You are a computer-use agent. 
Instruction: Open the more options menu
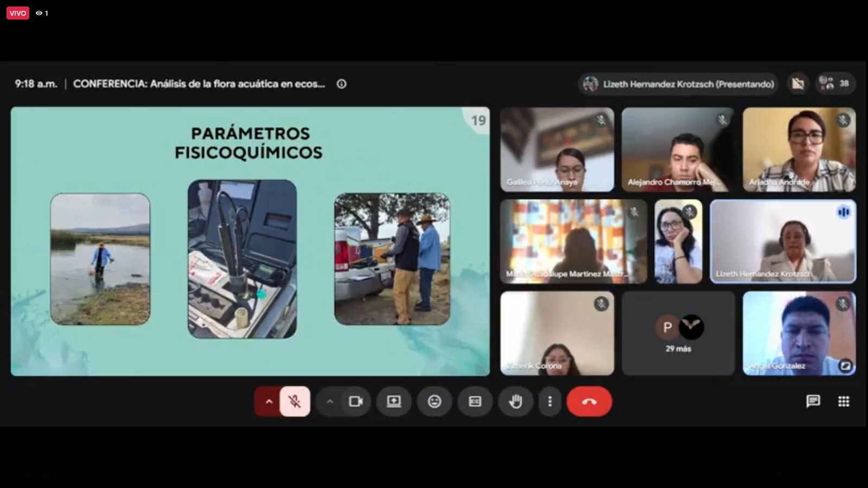click(x=550, y=402)
